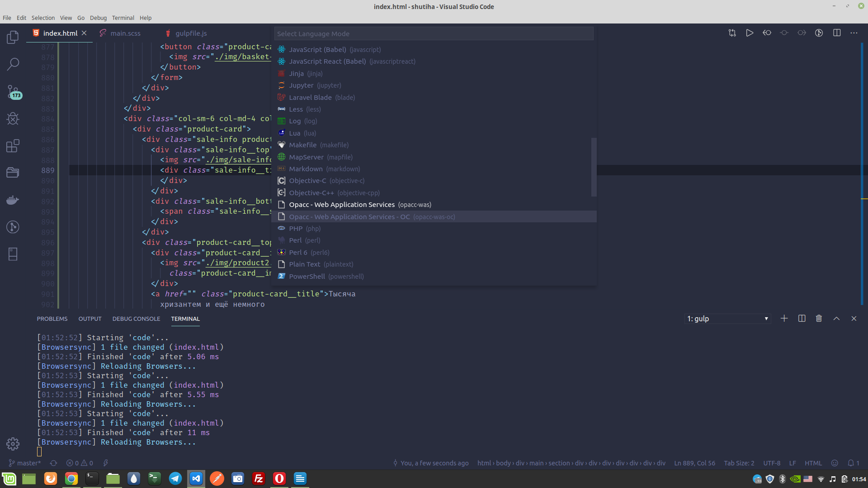Add a new terminal with plus icon

pyautogui.click(x=784, y=319)
